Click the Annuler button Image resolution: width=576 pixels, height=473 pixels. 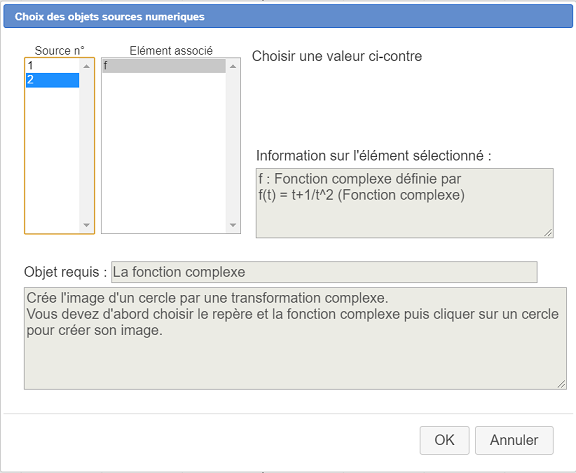pos(514,440)
